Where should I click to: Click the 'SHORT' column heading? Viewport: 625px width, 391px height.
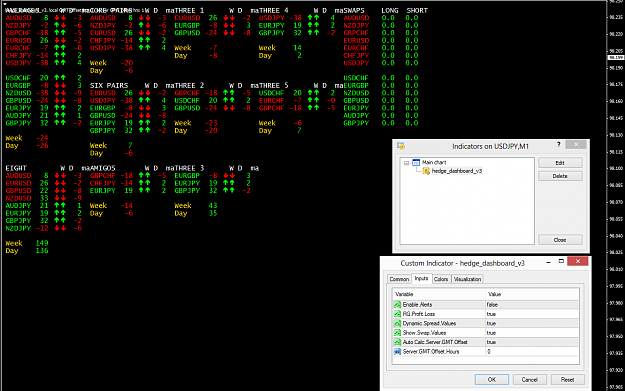(x=417, y=10)
